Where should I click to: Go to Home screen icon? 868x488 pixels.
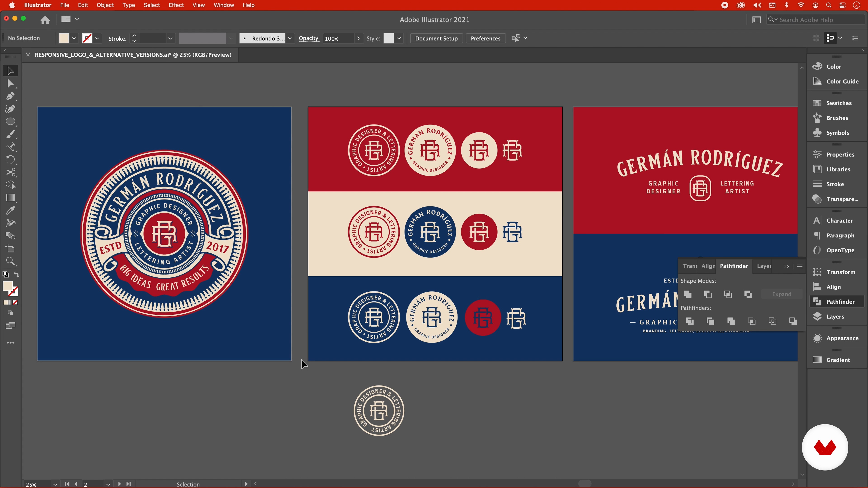point(45,20)
